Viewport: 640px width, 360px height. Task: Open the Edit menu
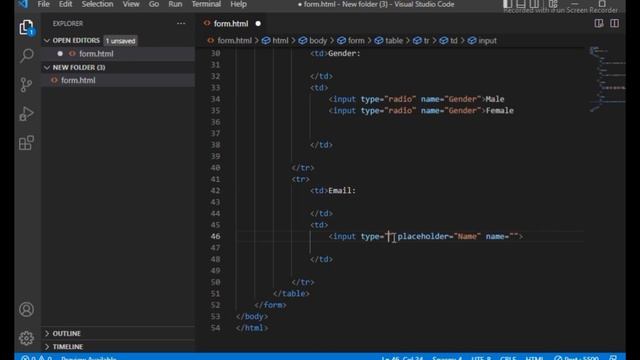pyautogui.click(x=65, y=4)
